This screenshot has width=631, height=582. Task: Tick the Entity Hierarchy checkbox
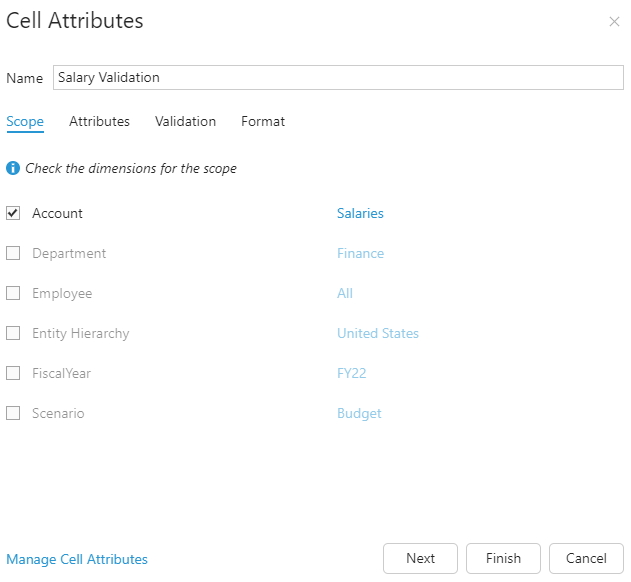pos(13,333)
